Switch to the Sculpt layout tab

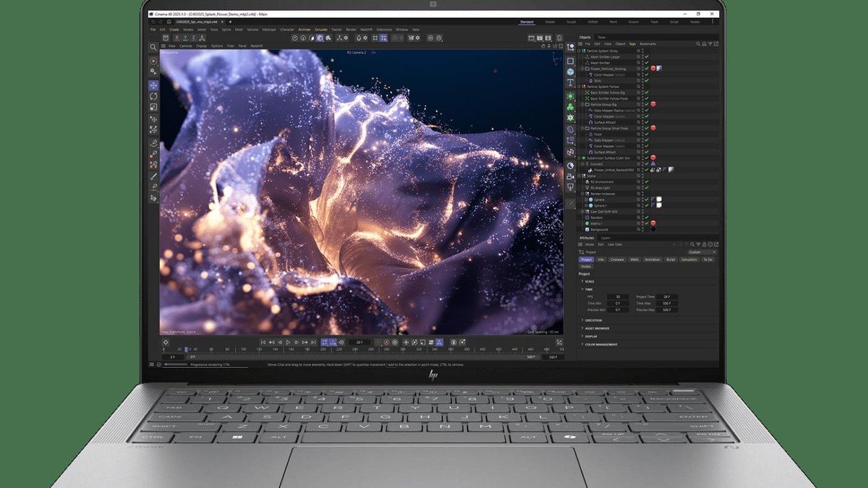[x=571, y=22]
